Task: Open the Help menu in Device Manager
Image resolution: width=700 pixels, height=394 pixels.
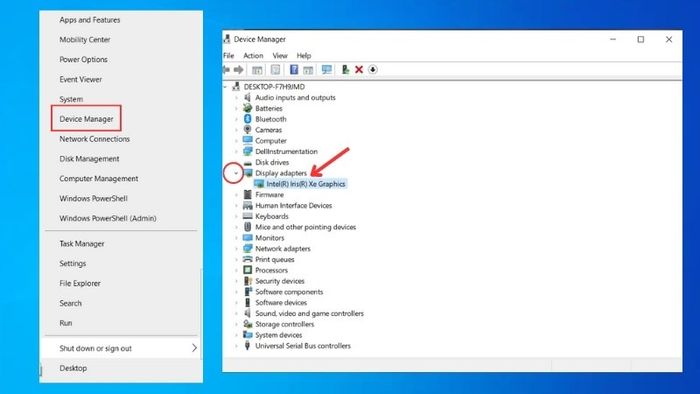Action: pyautogui.click(x=304, y=56)
